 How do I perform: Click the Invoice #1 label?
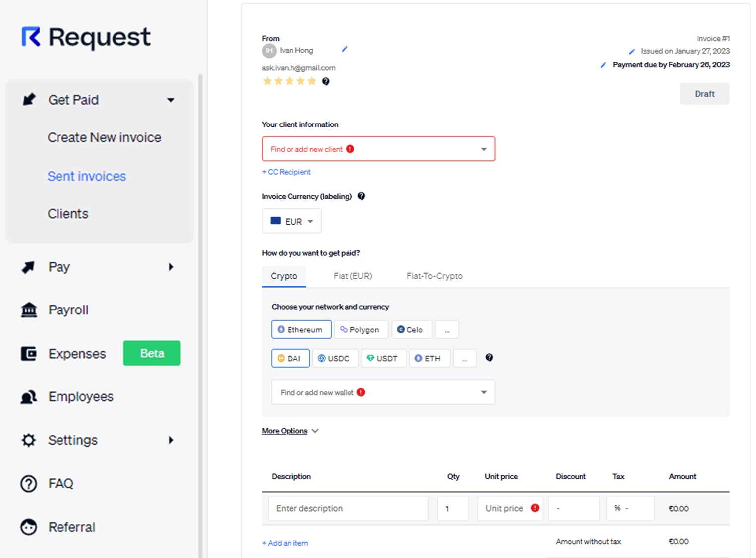click(713, 38)
